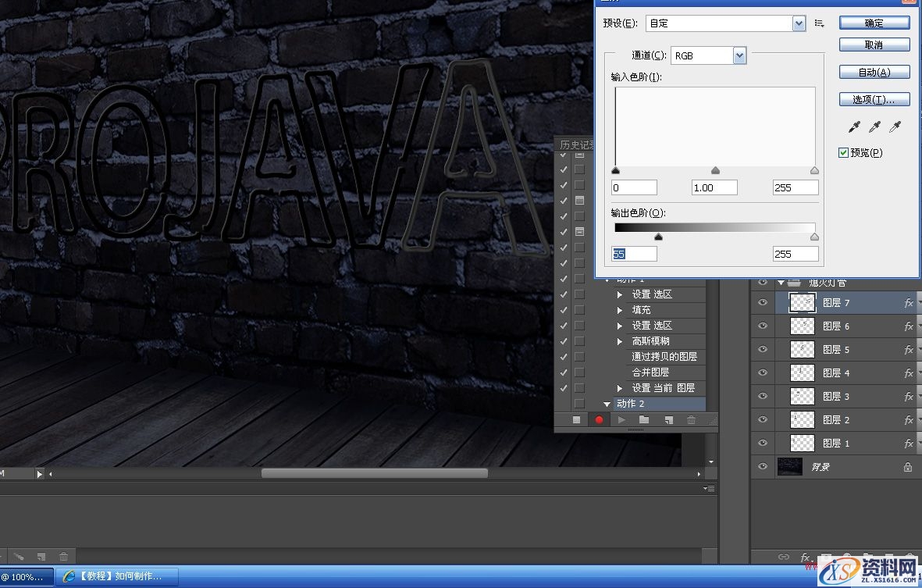Hide 图层 7 using its eye icon
Image resolution: width=922 pixels, height=588 pixels.
pyautogui.click(x=763, y=303)
